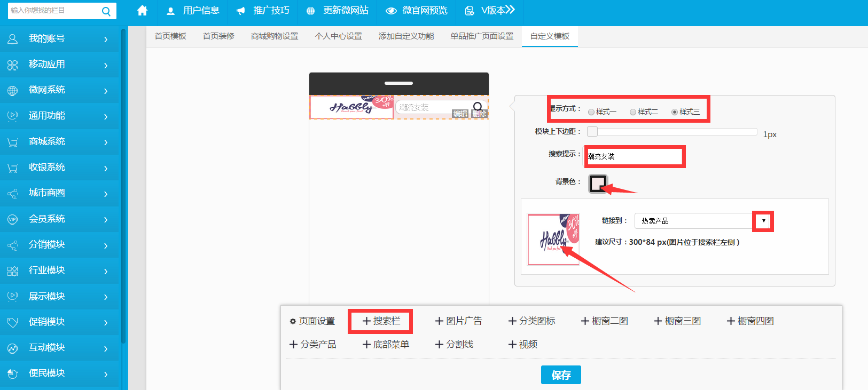The width and height of the screenshot is (868, 390).
Task: Expand the 微网系统 sidebar chevron
Action: tap(106, 91)
